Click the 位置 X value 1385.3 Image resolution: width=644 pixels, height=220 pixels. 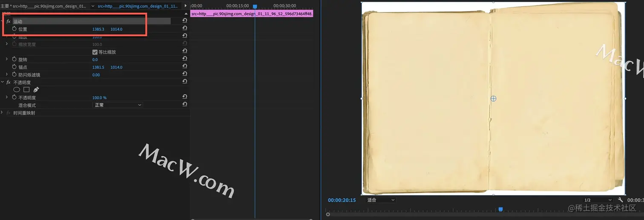[x=98, y=29]
